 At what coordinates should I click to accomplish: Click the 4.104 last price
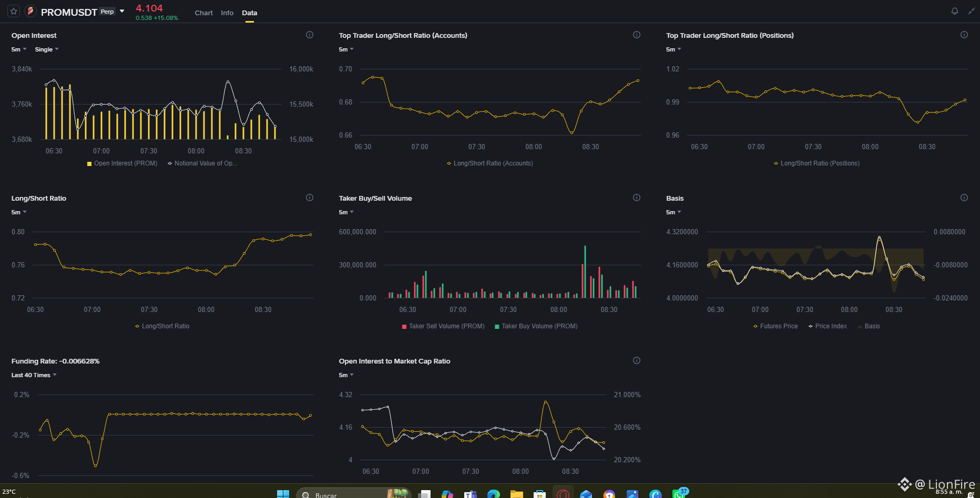click(x=149, y=8)
